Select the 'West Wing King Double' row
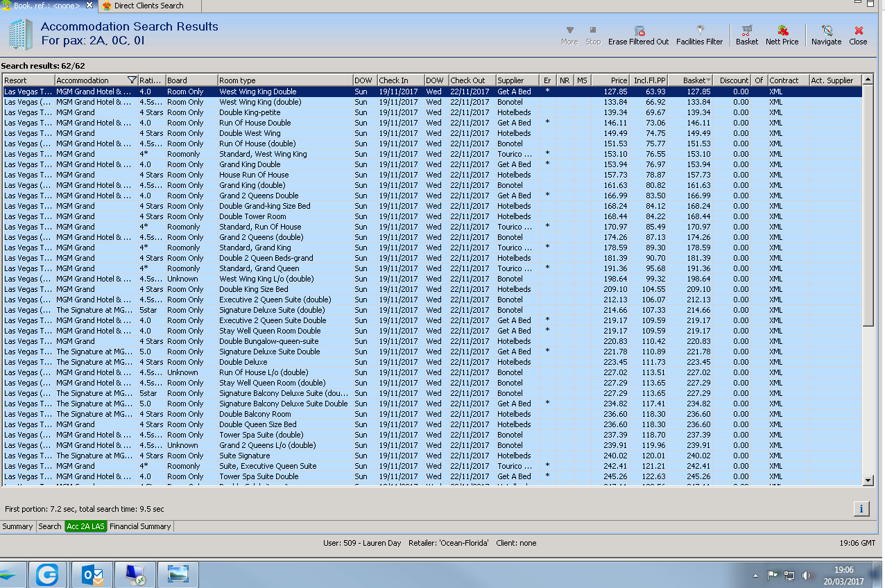Viewport: 885px width, 588px height. [x=431, y=92]
